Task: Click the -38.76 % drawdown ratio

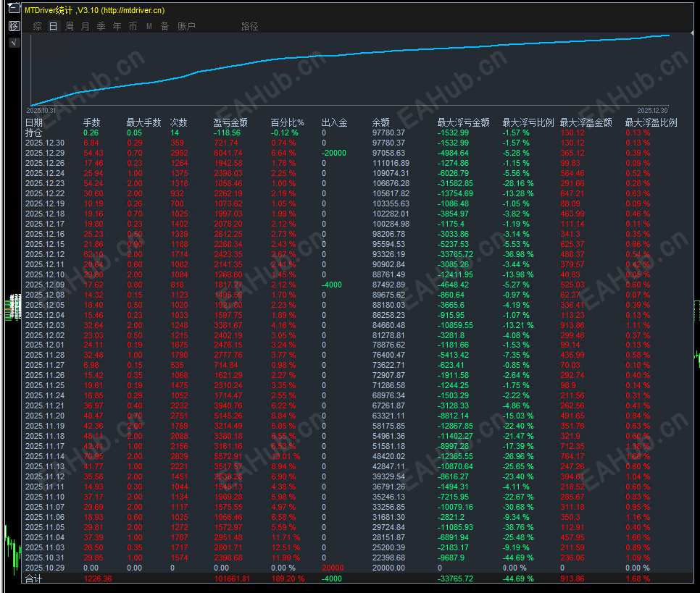Action: pos(518,527)
